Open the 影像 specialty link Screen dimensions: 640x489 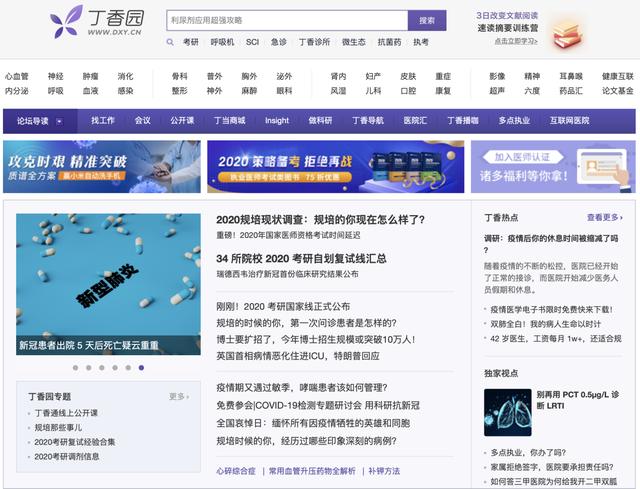(x=497, y=76)
